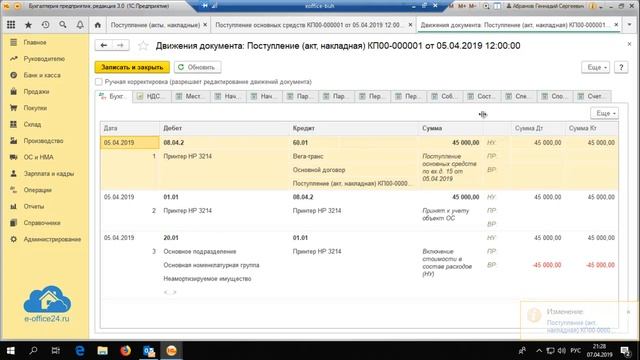Open Покупки section in sidebar

[x=35, y=108]
